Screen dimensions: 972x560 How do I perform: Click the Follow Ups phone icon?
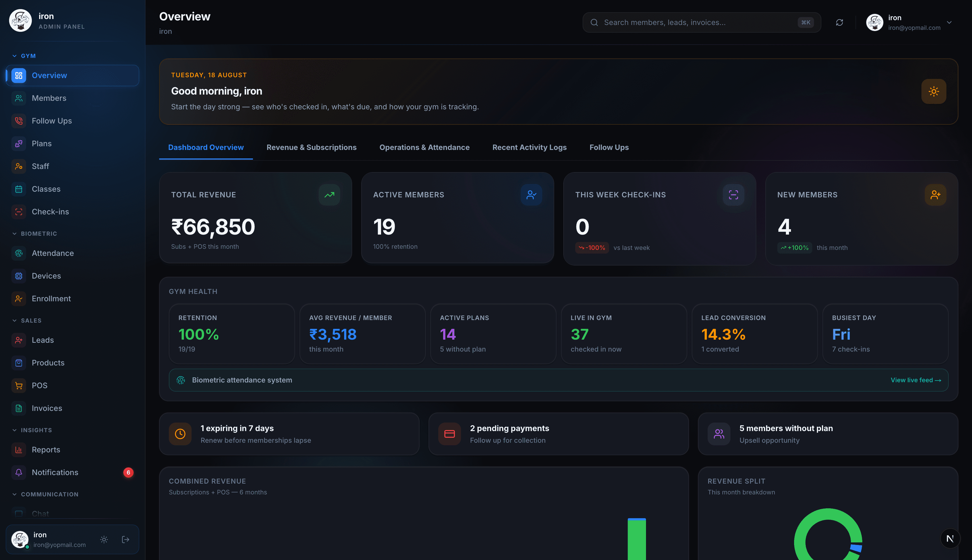click(18, 121)
